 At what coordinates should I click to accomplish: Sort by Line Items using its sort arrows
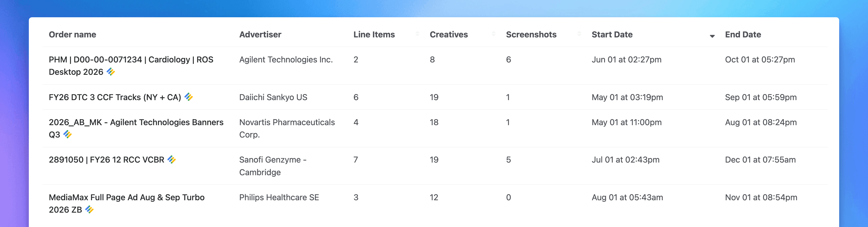click(417, 34)
